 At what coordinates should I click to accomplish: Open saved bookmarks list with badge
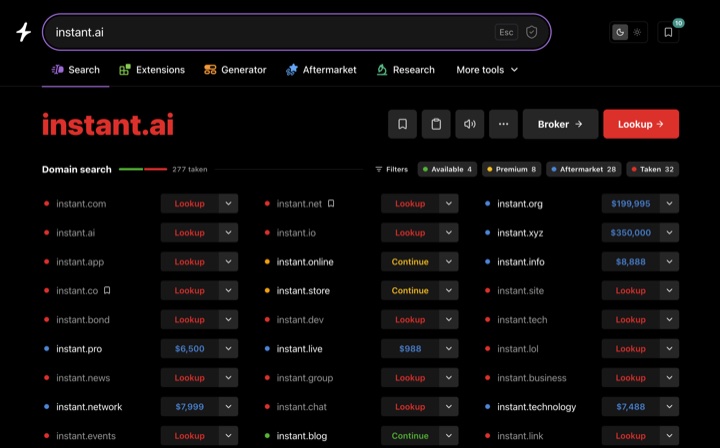pos(668,32)
